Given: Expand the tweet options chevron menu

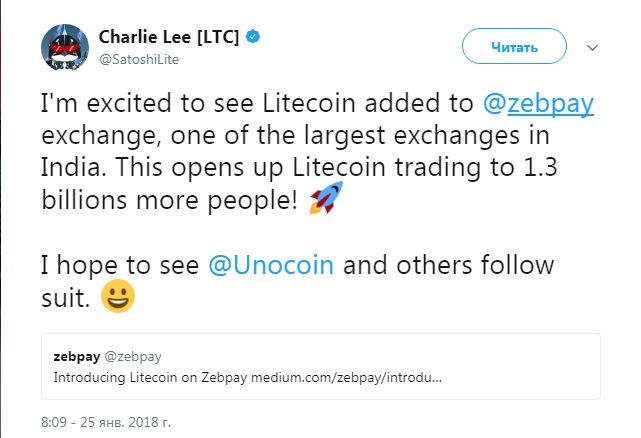Looking at the screenshot, I should click(x=592, y=47).
